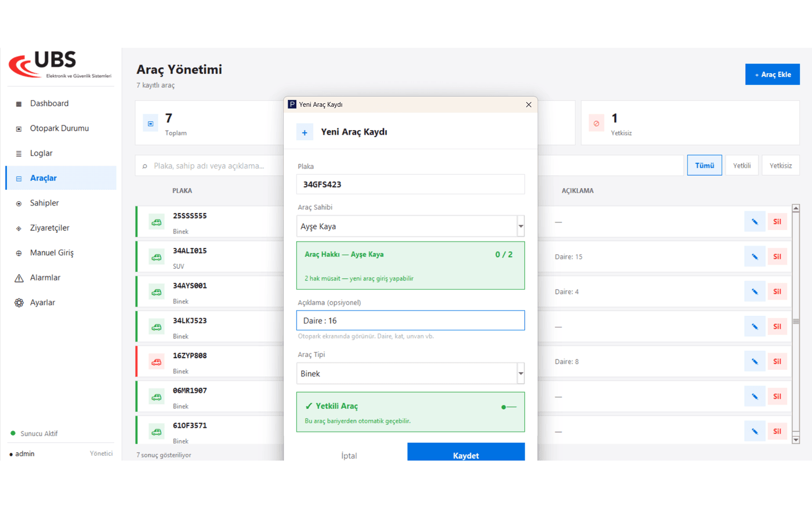Click the Ayarlar gear icon

coord(19,303)
